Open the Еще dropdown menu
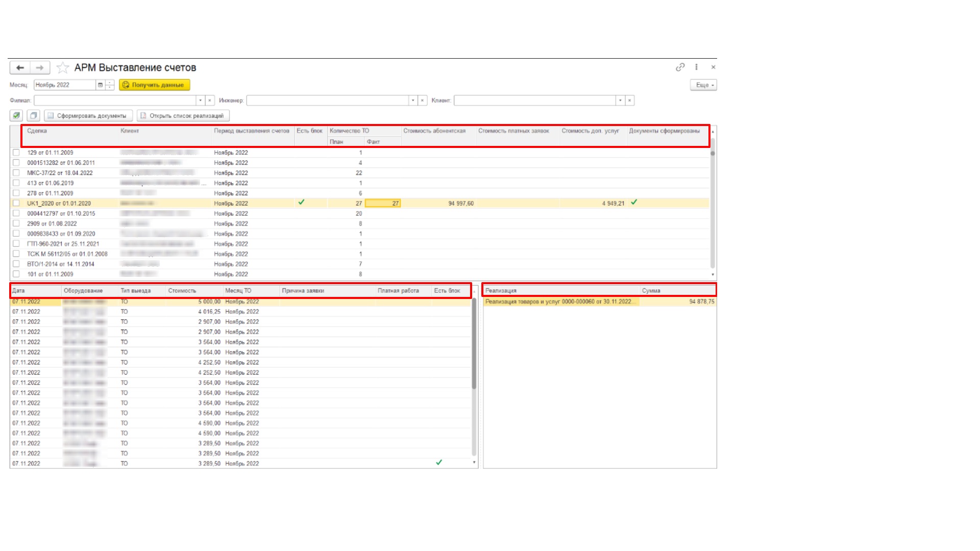Screen dimensions: 980x551 tap(703, 85)
